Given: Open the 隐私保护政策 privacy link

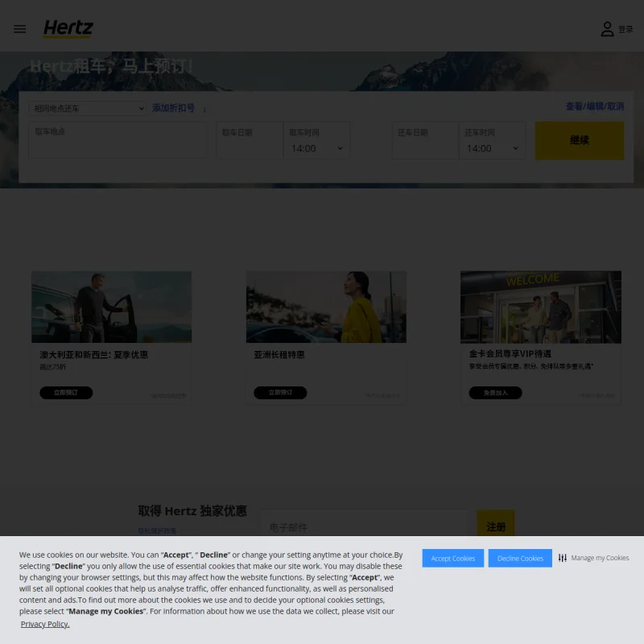Looking at the screenshot, I should (x=157, y=530).
